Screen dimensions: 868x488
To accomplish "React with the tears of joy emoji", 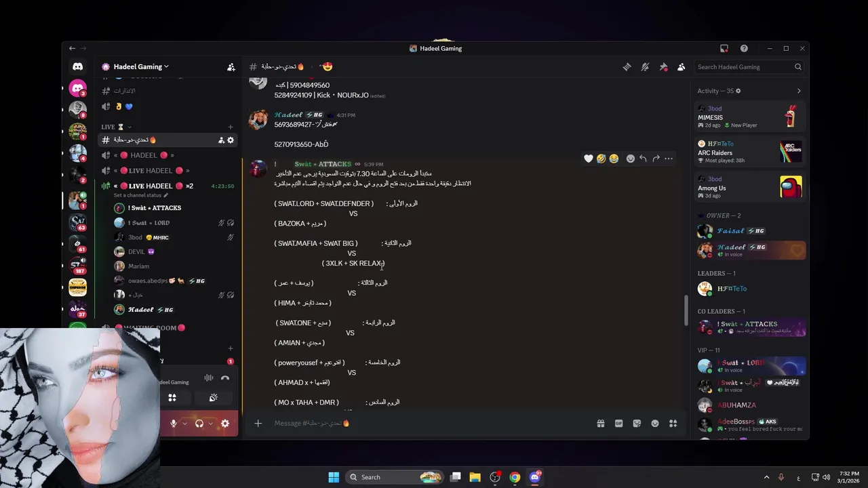I will point(614,159).
